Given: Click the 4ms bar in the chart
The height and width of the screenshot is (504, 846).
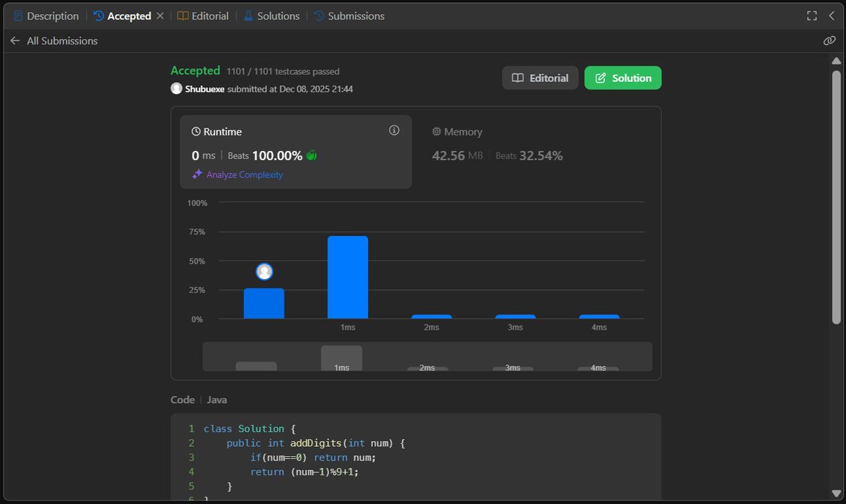Looking at the screenshot, I should [599, 316].
